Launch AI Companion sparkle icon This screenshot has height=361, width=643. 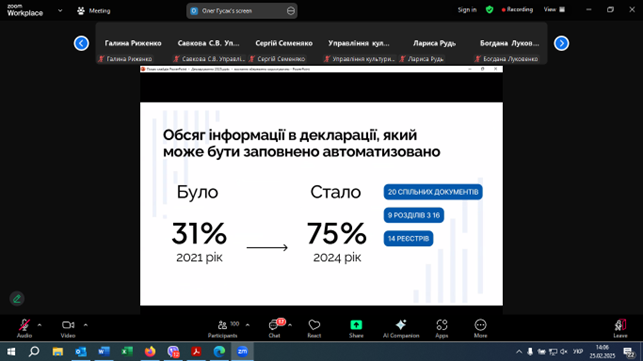[x=401, y=325]
